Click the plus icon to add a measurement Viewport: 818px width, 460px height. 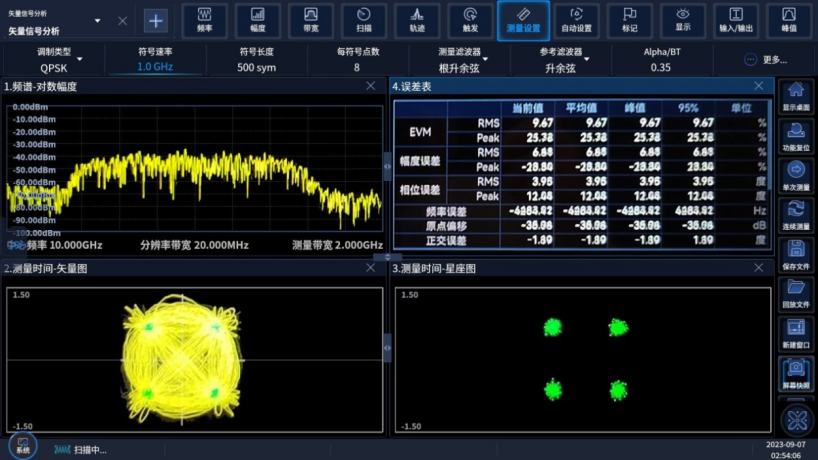tap(155, 21)
